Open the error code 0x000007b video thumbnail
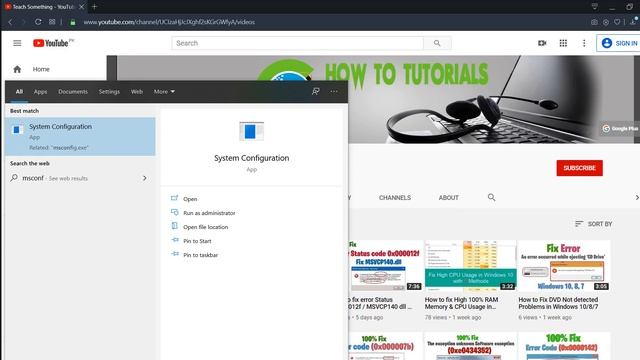Image resolution: width=640 pixels, height=360 pixels. tap(386, 346)
